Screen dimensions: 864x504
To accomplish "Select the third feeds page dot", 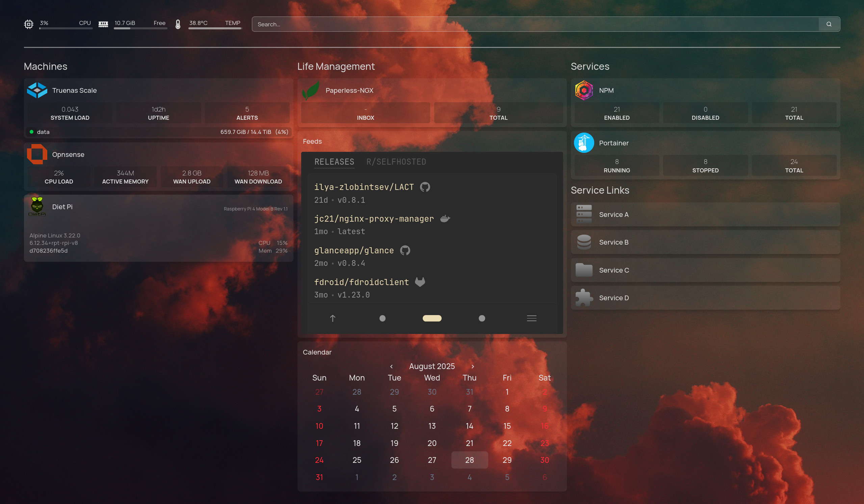I will coord(482,318).
